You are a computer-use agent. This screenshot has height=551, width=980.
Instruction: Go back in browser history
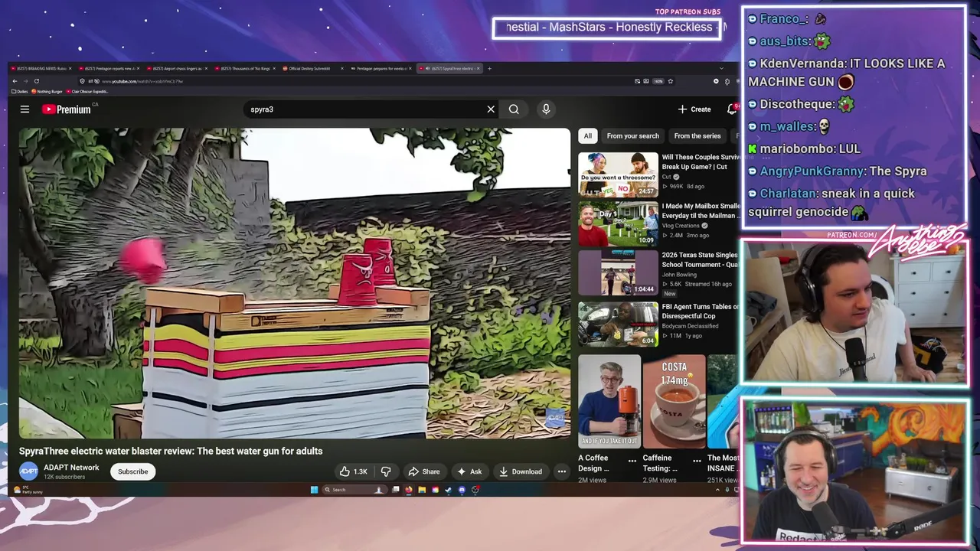pos(15,81)
